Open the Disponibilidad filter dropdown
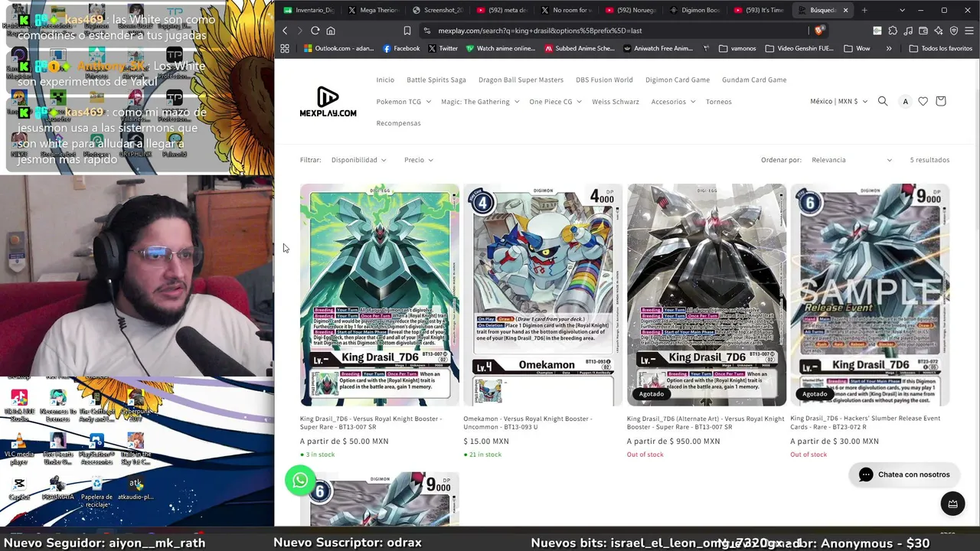980x551 pixels. click(358, 160)
